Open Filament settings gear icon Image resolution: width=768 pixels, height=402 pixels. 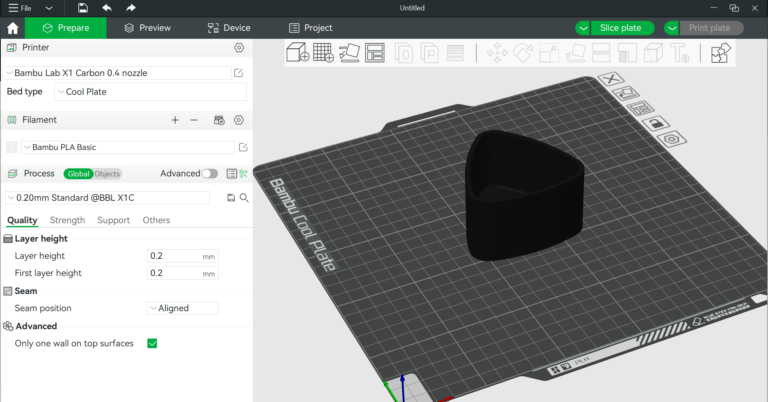pyautogui.click(x=239, y=120)
